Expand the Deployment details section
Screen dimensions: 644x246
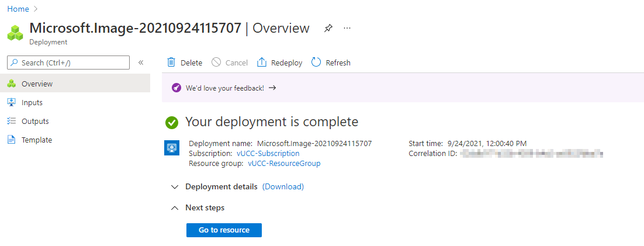(174, 186)
